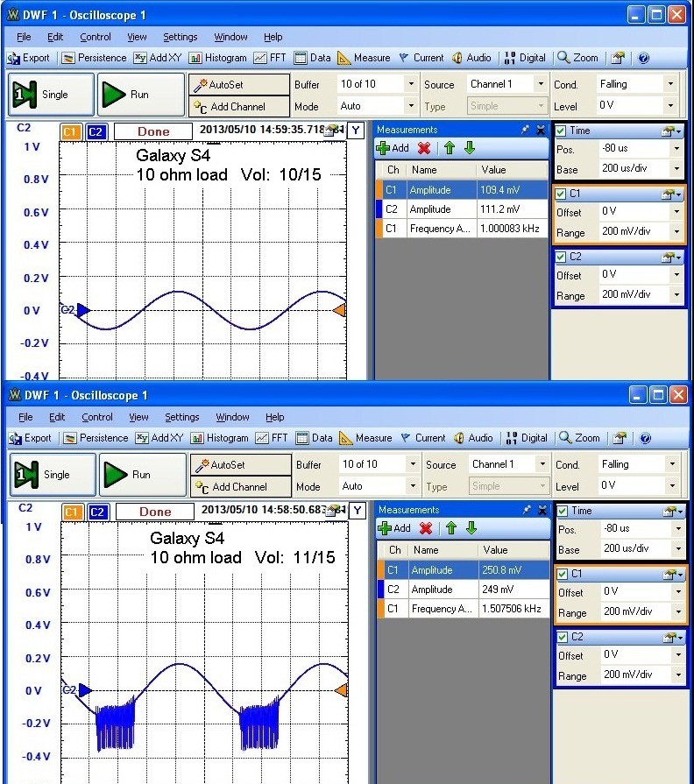Open Histogram view in top window
Image resolution: width=694 pixels, height=784 pixels.
click(x=218, y=58)
